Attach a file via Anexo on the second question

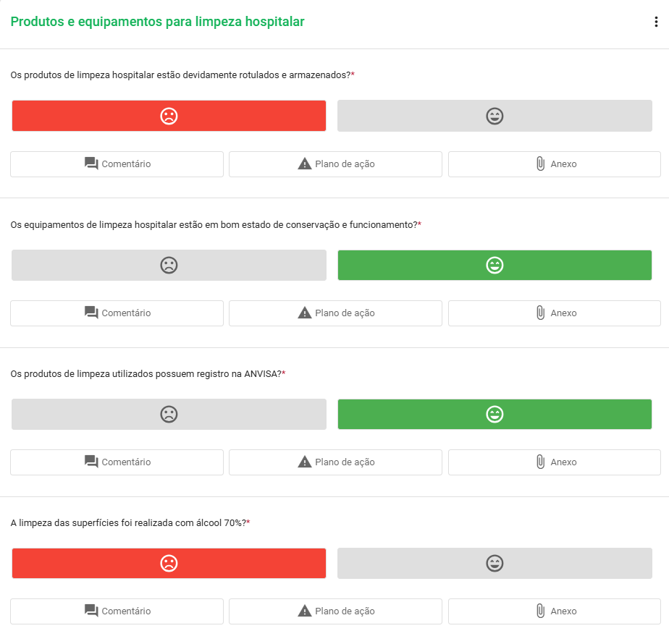(554, 313)
